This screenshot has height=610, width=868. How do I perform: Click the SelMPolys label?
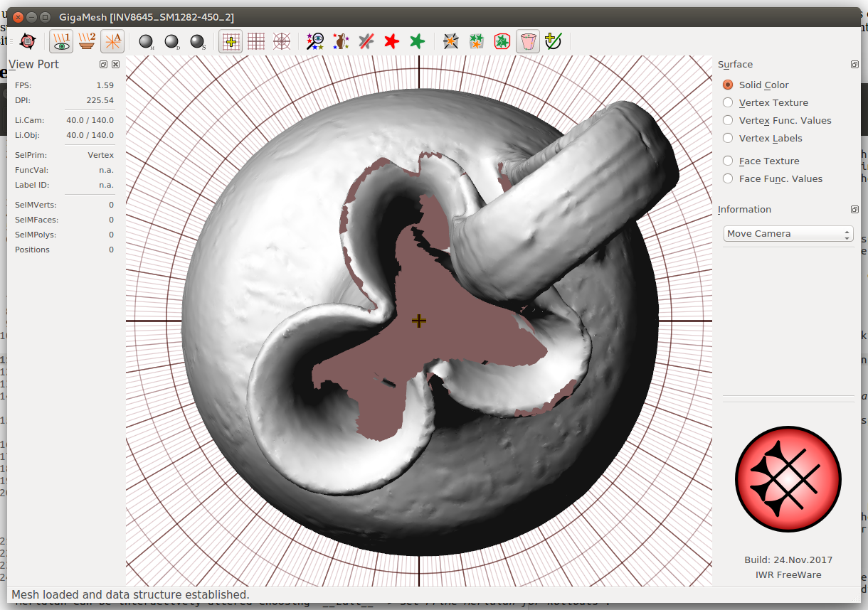[36, 235]
